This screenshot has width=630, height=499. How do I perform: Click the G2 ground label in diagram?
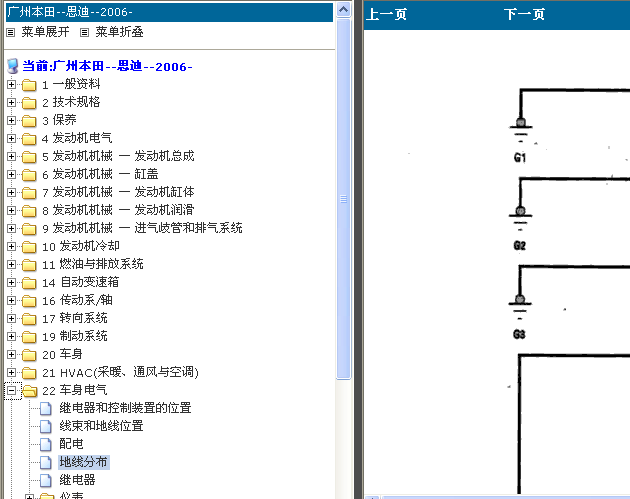(x=520, y=245)
